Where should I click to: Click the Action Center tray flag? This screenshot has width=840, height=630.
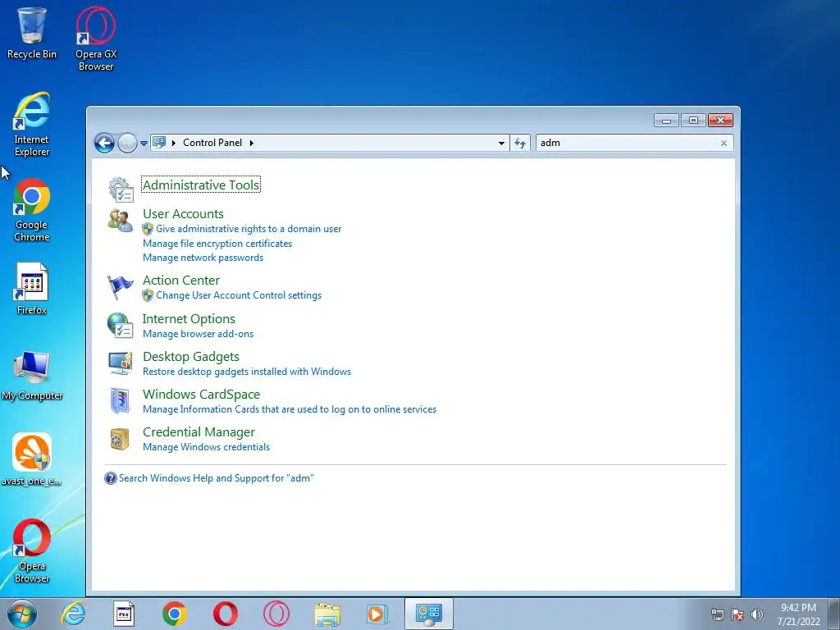[737, 614]
